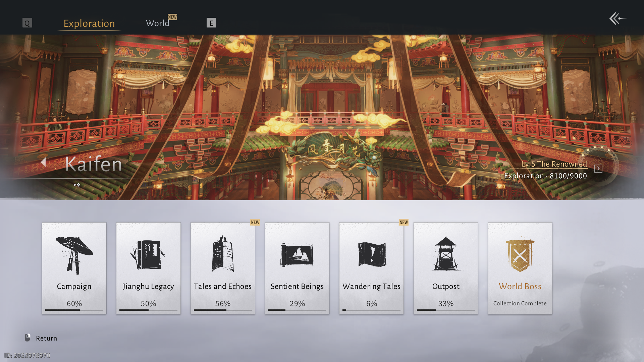Switch to the World tab
The image size is (644, 362).
[x=158, y=23]
